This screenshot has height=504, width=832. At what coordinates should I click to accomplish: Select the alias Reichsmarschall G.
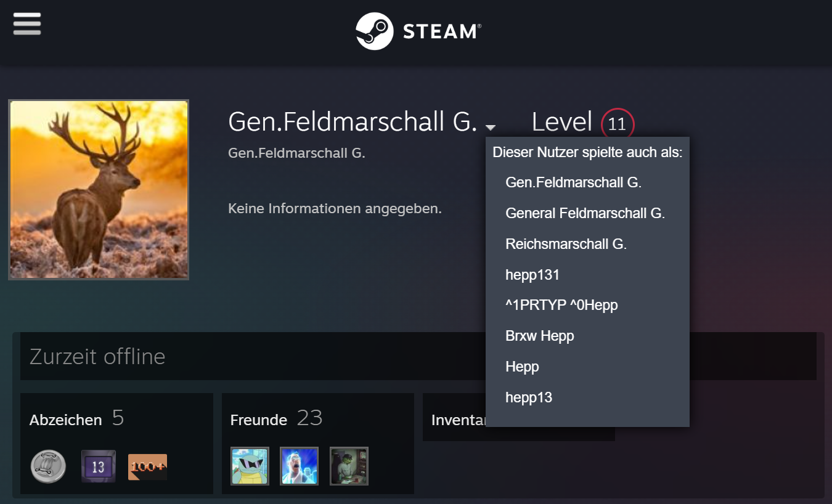(x=566, y=244)
